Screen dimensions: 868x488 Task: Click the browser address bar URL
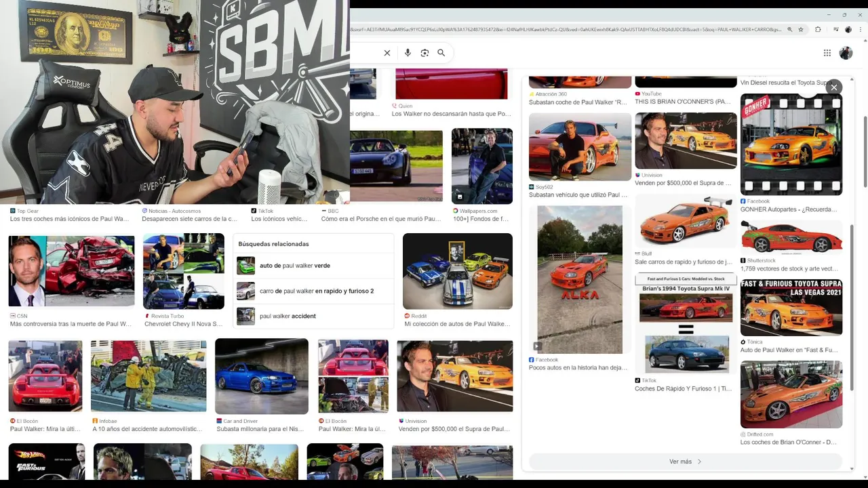click(566, 30)
